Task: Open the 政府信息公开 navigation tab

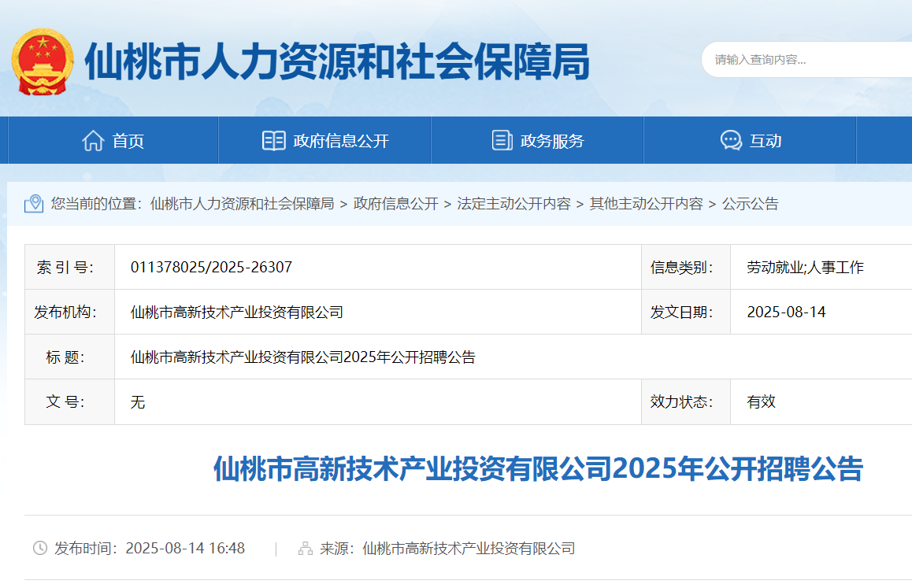Action: [324, 140]
